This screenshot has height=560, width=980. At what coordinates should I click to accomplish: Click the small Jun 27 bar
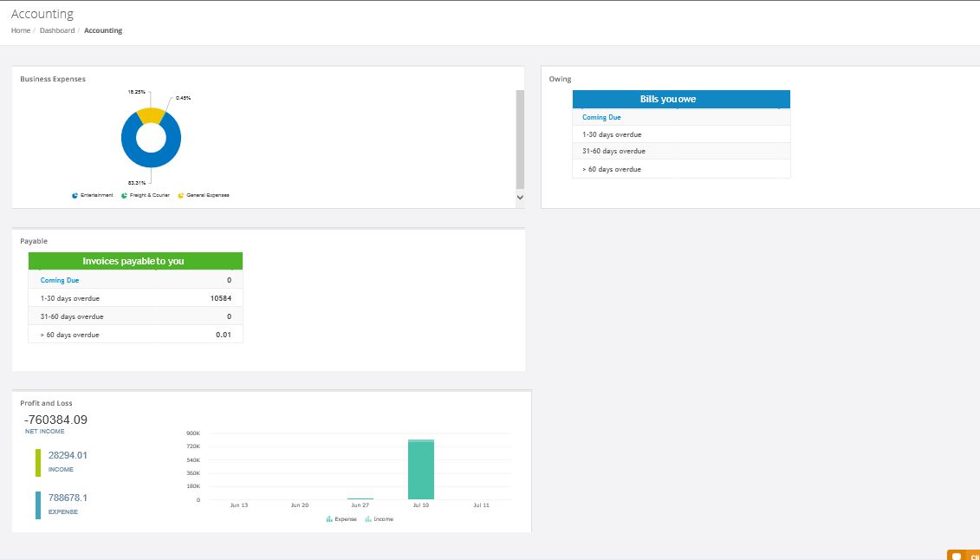[x=360, y=498]
